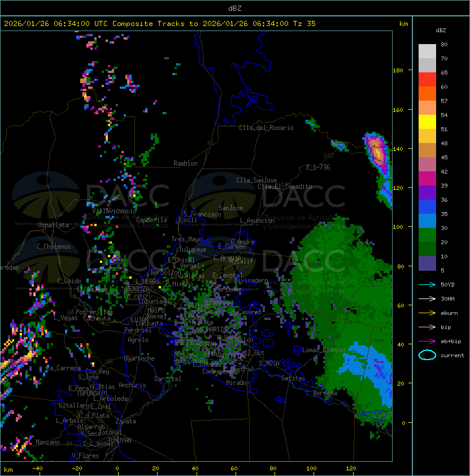
Task: Click the TUPUNGATO label
Action: 92,393
